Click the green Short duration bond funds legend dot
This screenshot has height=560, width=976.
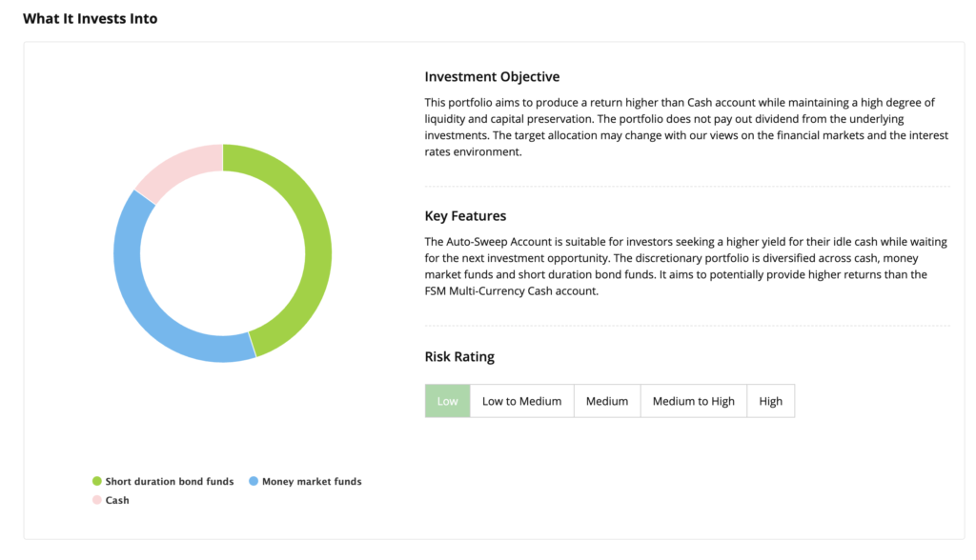[96, 482]
